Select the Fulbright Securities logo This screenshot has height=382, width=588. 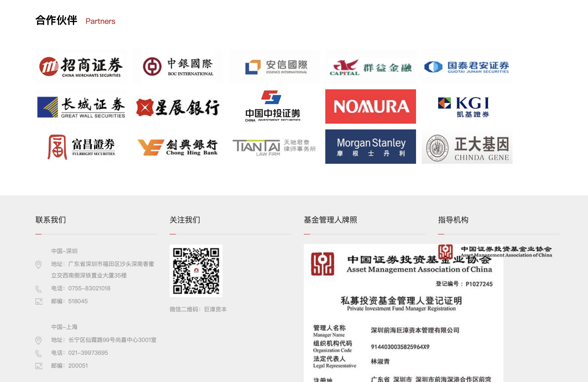click(81, 147)
